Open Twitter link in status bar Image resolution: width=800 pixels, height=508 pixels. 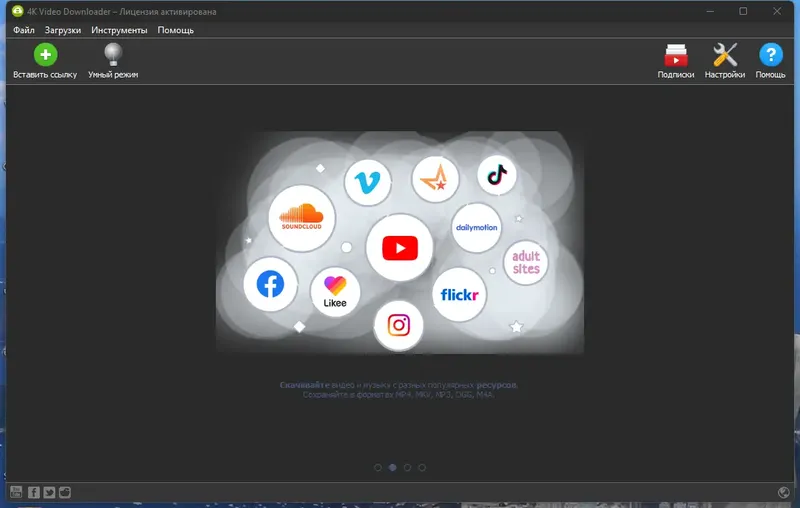click(49, 492)
